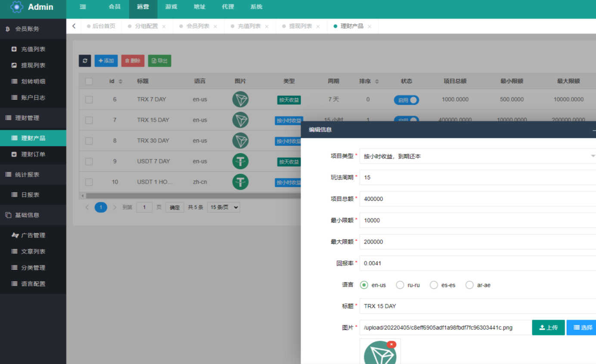596x364 pixels.
Task: Click the green 上传 upload button
Action: point(548,327)
